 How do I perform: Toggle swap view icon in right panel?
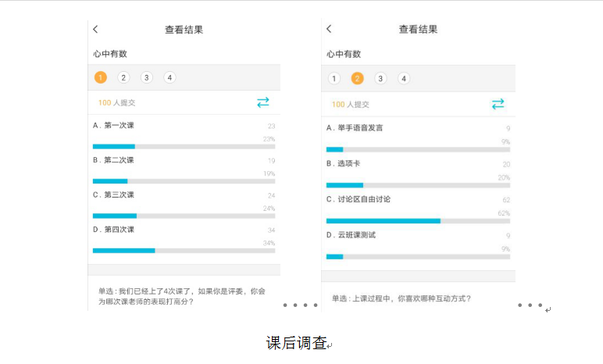pos(498,104)
